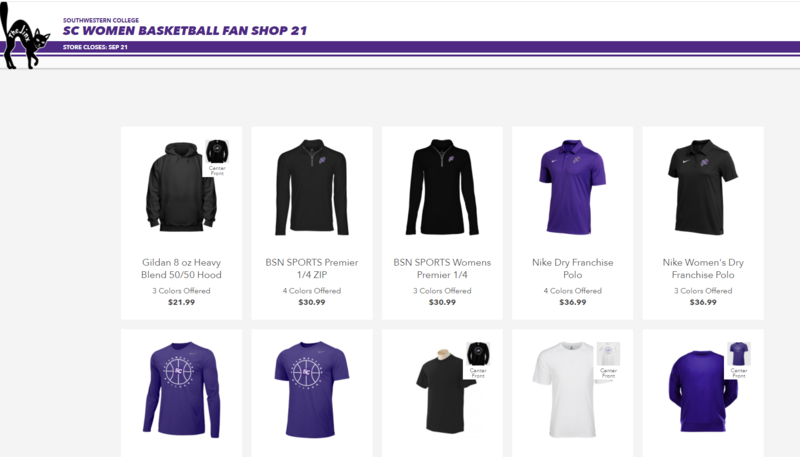
Task: Click Center Front preview on purple sweatshirt
Action: [x=738, y=361]
